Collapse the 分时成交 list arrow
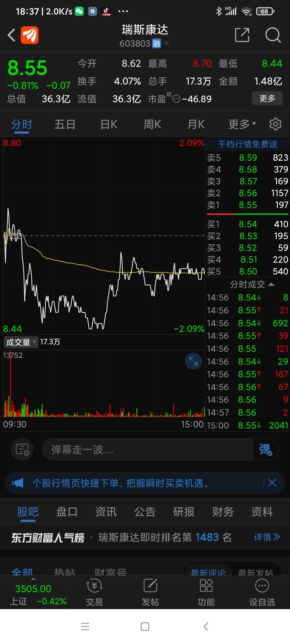290x644 pixels. (x=271, y=284)
